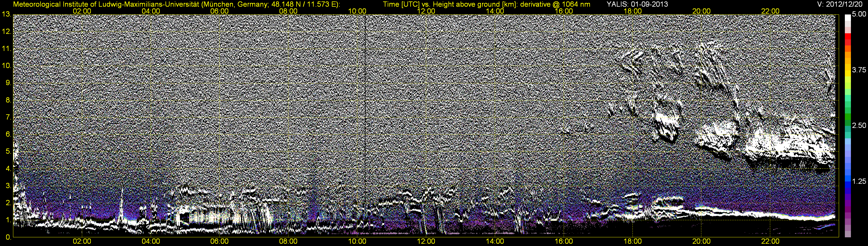Click the 2.50 color scale value
This screenshot has width=868, height=246.
[859, 126]
